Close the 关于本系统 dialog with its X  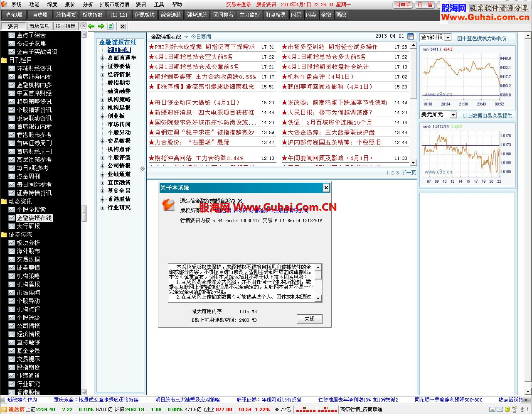pyautogui.click(x=326, y=188)
